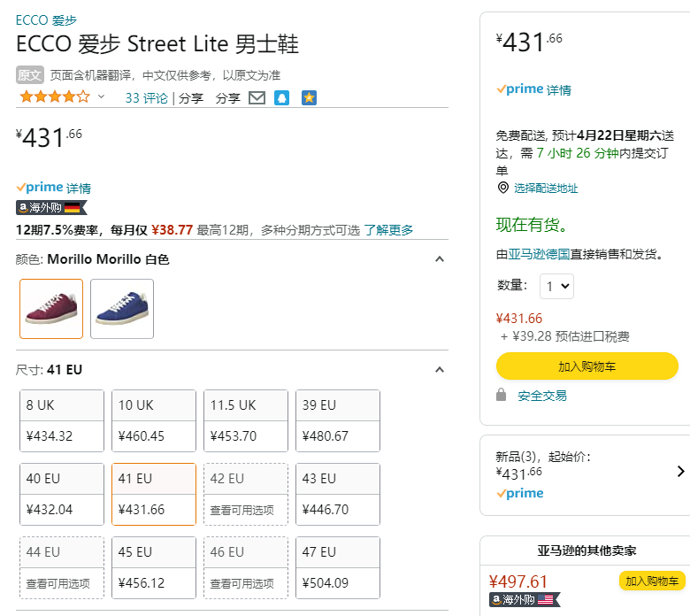Select size 8 UK
690x616 pixels.
pyautogui.click(x=62, y=420)
